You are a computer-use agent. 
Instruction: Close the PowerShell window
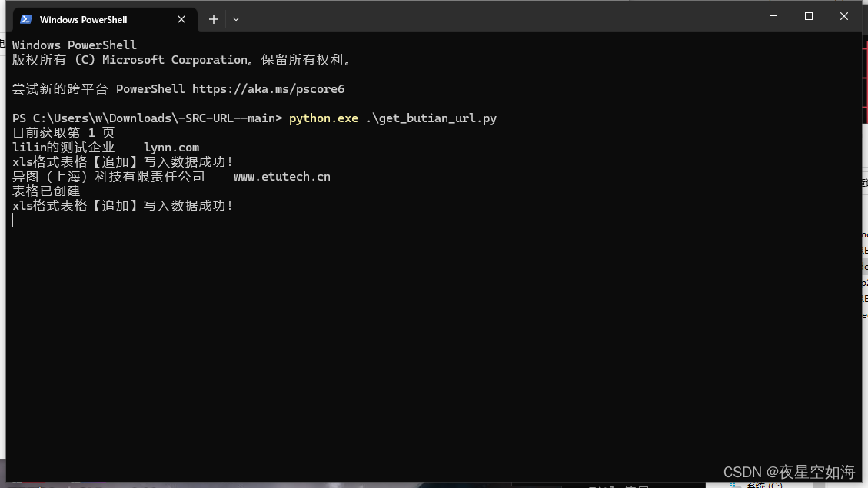pos(843,16)
